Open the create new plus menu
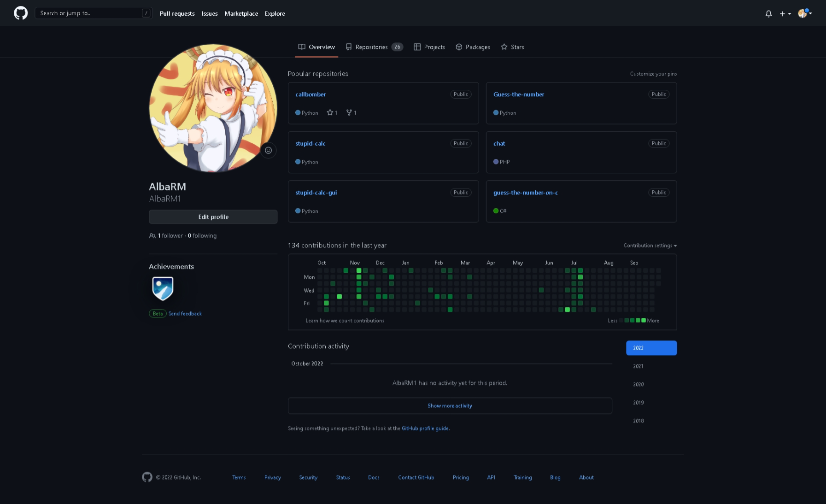 [785, 14]
